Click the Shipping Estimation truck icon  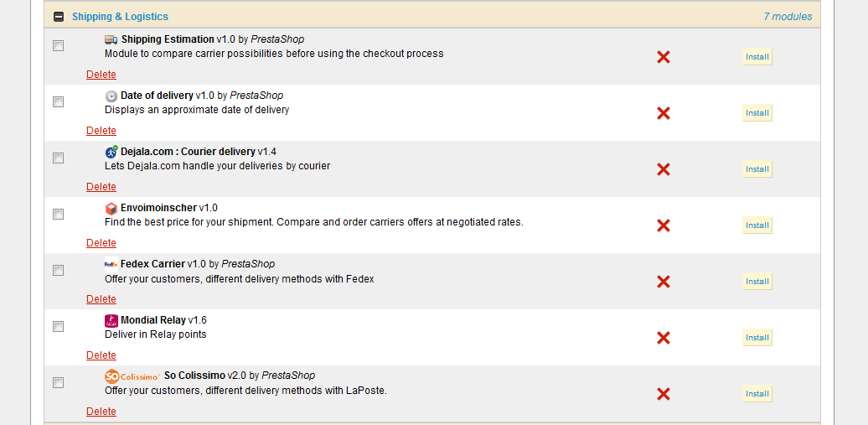111,39
